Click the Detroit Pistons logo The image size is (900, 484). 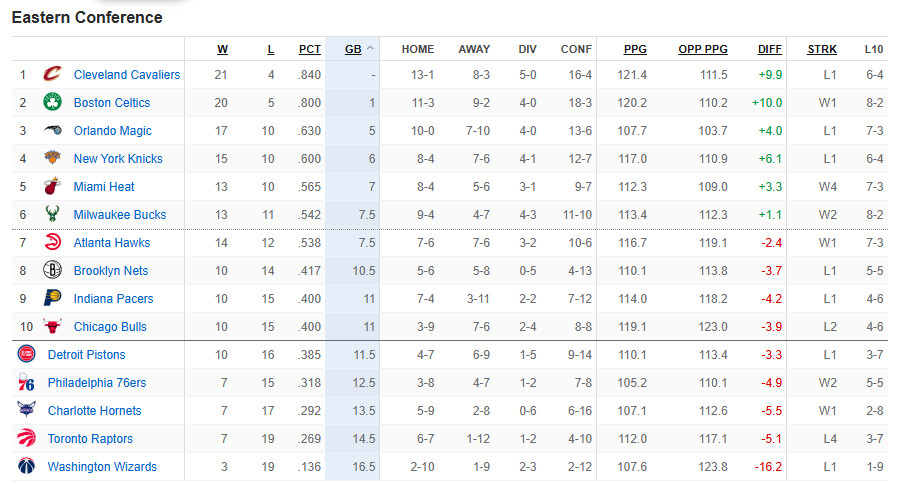26,354
